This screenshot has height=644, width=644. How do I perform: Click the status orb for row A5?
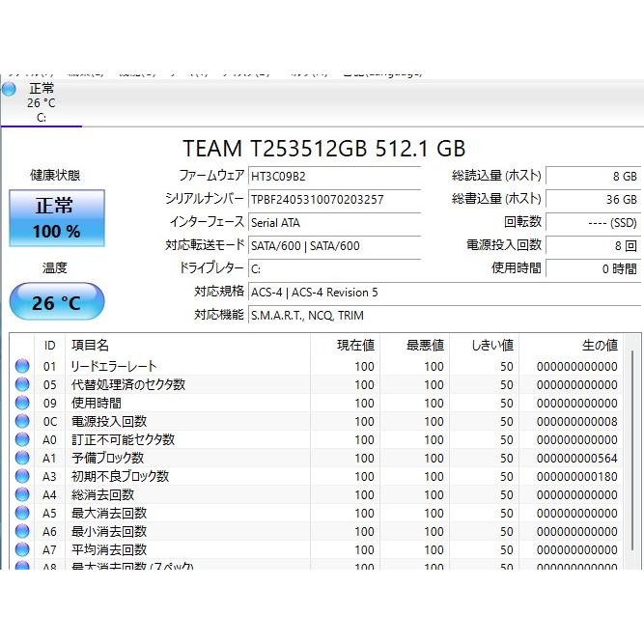22,513
